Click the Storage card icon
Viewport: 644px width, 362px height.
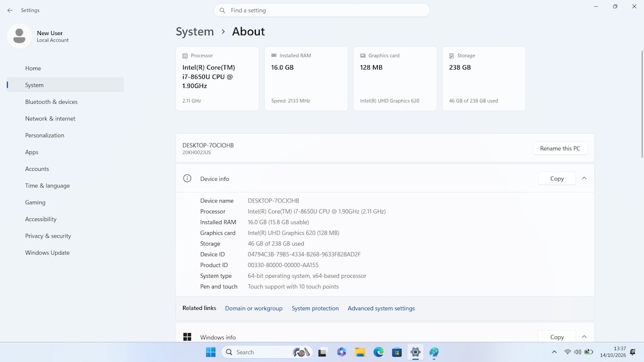(452, 56)
